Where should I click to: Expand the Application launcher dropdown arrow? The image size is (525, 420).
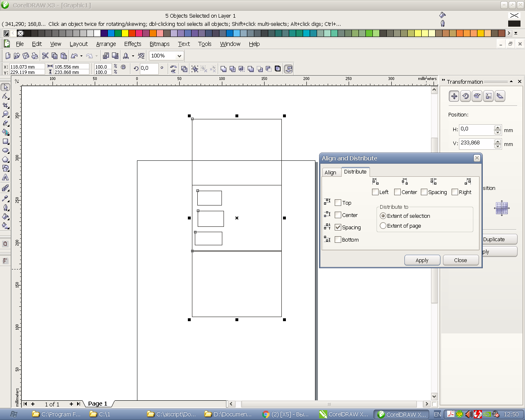(x=133, y=56)
